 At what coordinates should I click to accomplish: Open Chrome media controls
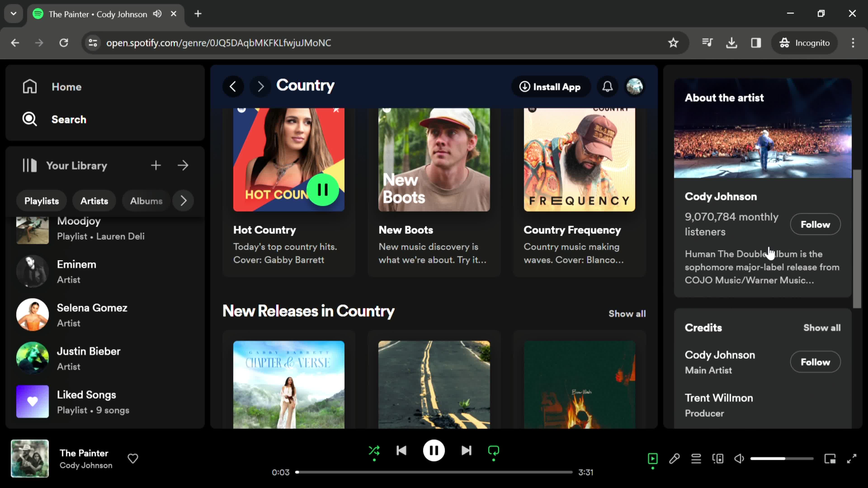coord(707,43)
